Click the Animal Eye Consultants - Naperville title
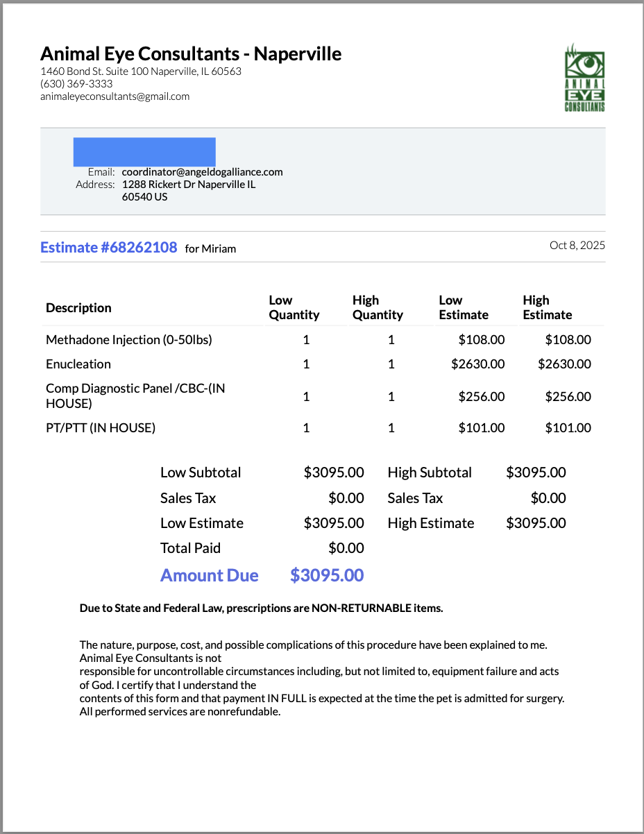 tap(191, 53)
